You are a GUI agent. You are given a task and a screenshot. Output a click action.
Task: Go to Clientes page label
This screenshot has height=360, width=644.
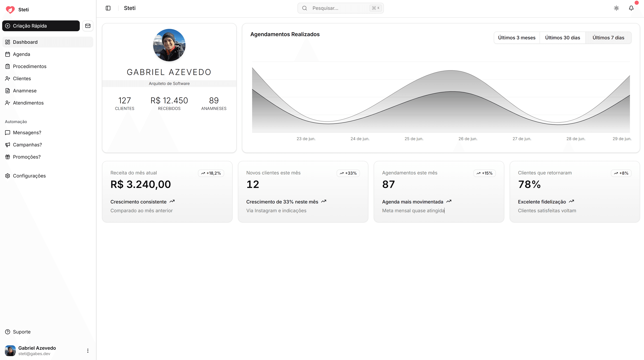click(x=22, y=78)
